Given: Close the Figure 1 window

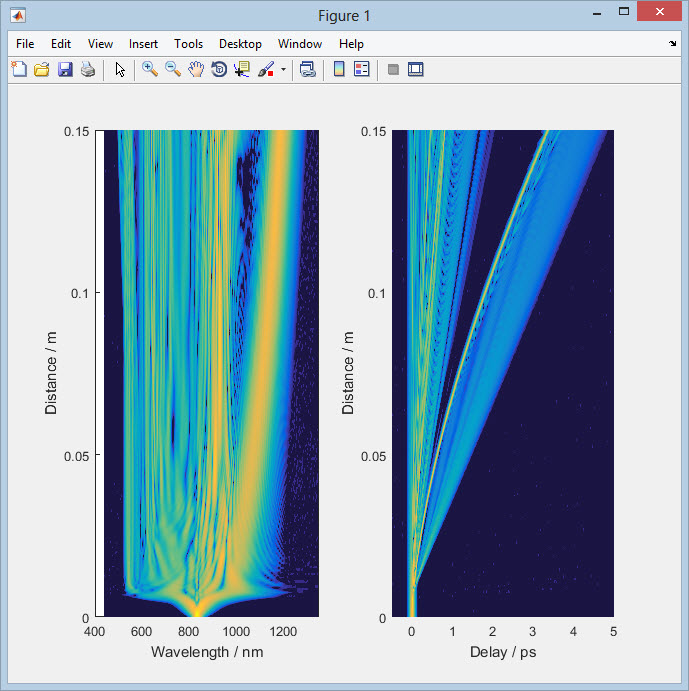Looking at the screenshot, I should (659, 12).
